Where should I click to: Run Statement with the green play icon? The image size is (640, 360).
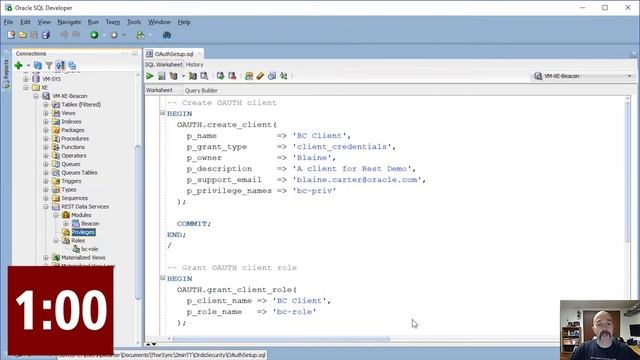(150, 76)
